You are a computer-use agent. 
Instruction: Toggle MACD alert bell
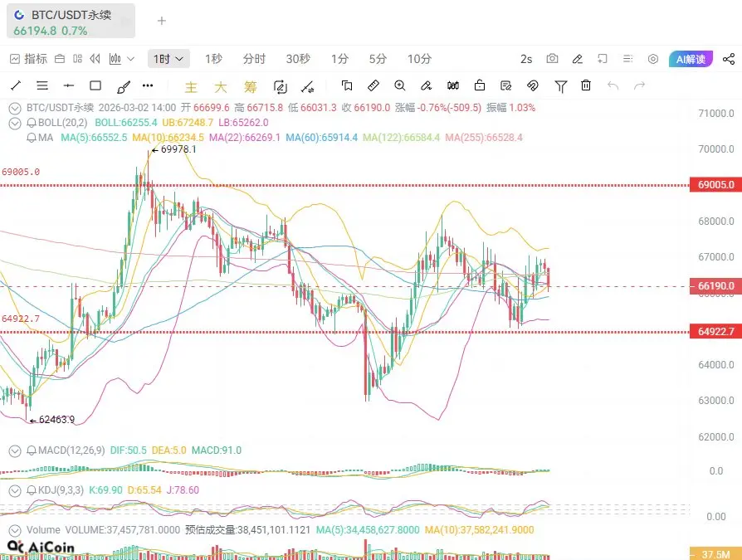click(x=32, y=450)
